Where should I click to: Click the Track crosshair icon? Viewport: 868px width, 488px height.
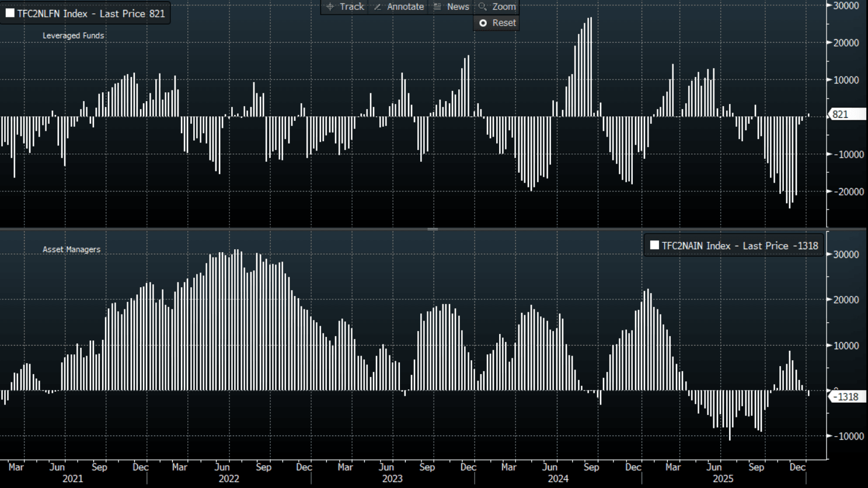[x=330, y=6]
